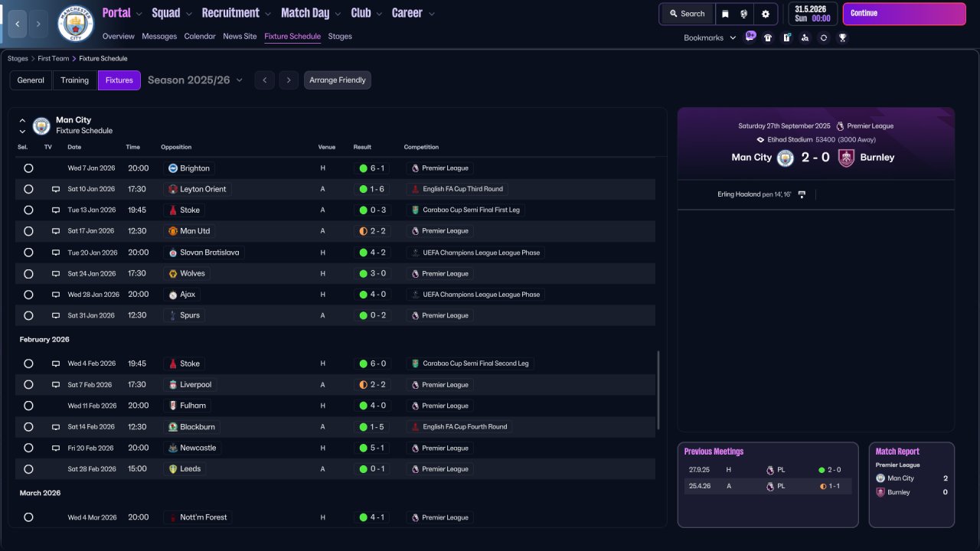This screenshot has width=980, height=551.
Task: Open the 25.4.26 previous meeting row
Action: (768, 486)
